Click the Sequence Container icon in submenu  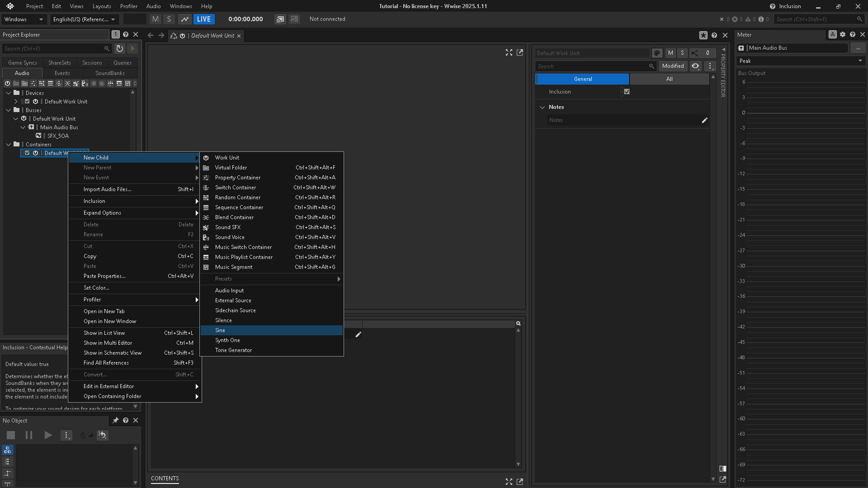pyautogui.click(x=206, y=207)
